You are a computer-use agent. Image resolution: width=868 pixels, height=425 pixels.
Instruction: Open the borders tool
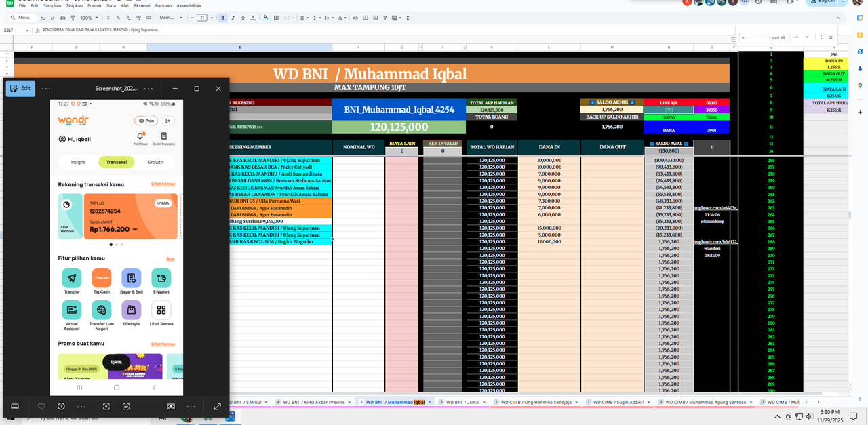[276, 18]
